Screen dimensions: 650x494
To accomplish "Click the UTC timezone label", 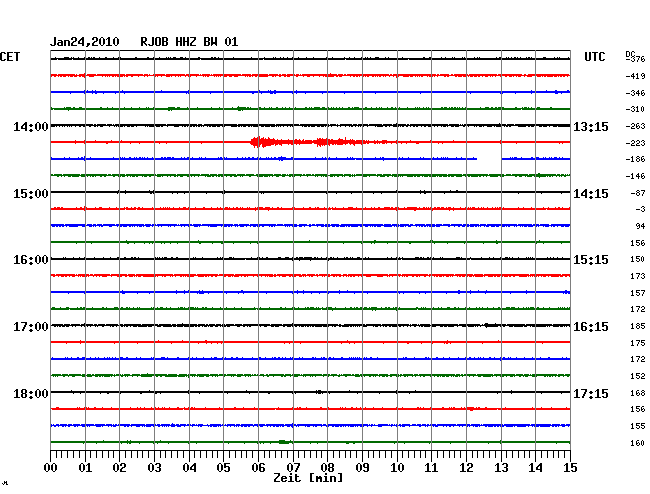I will tap(594, 57).
